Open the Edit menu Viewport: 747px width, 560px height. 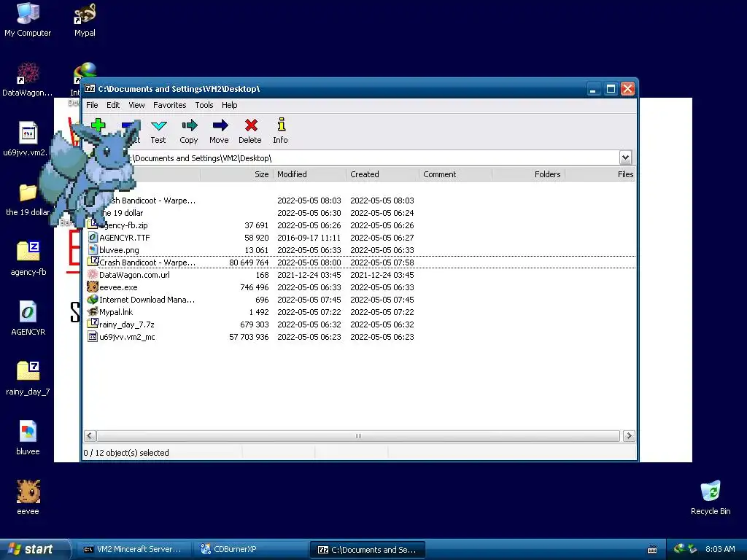pyautogui.click(x=113, y=105)
